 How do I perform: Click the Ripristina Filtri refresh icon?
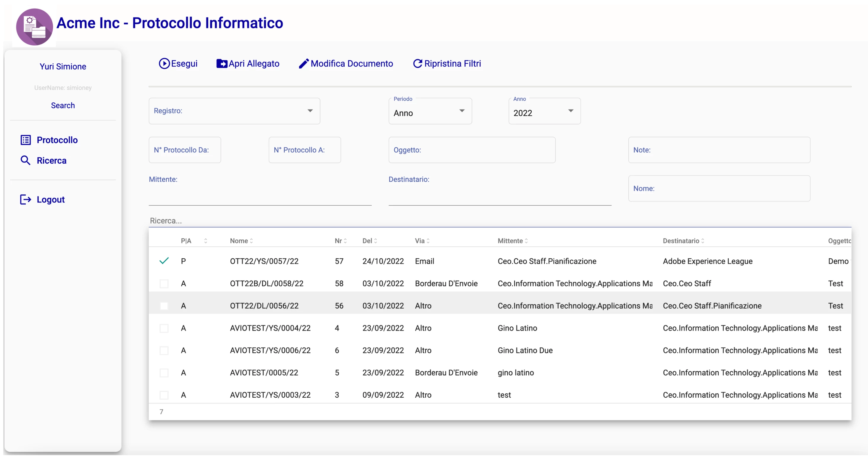point(417,64)
